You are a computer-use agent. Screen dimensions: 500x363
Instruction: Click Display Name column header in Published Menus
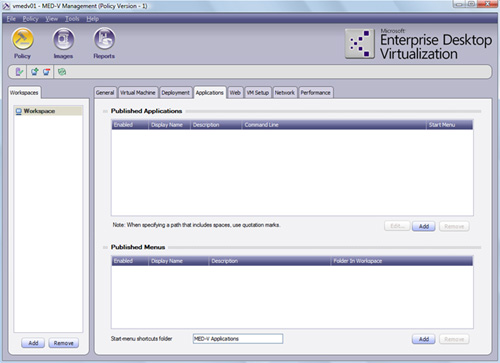point(178,261)
